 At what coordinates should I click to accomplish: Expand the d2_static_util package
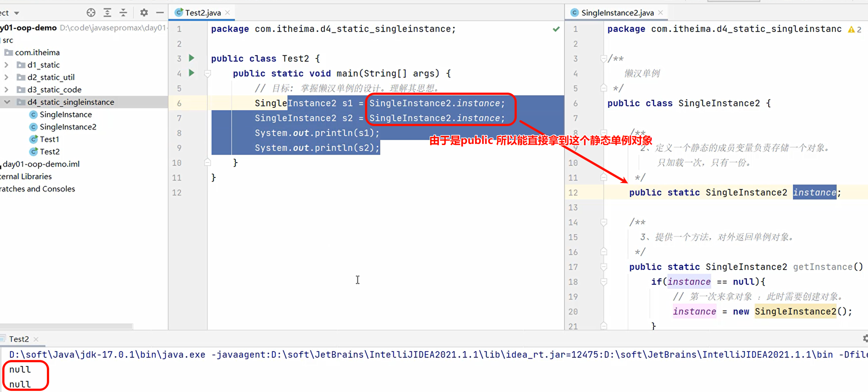point(6,77)
